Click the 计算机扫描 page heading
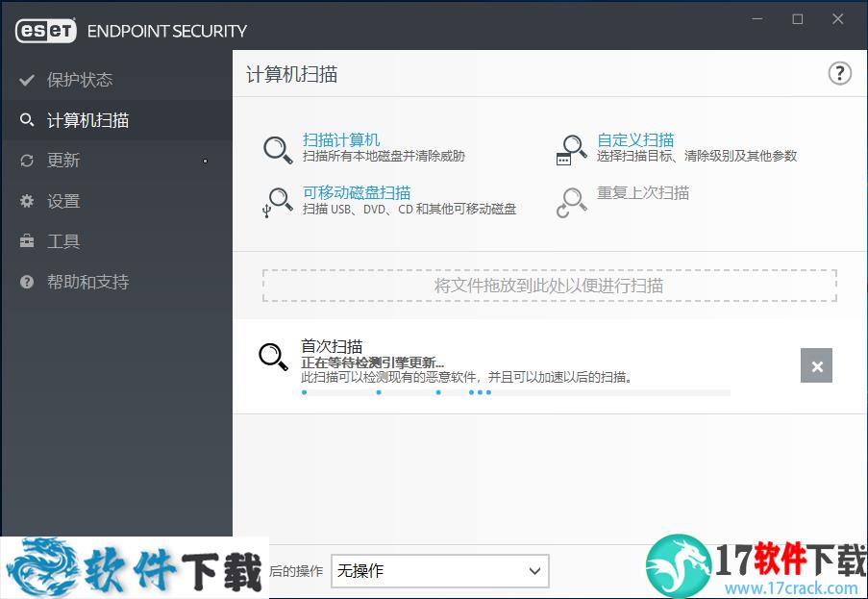 click(291, 74)
